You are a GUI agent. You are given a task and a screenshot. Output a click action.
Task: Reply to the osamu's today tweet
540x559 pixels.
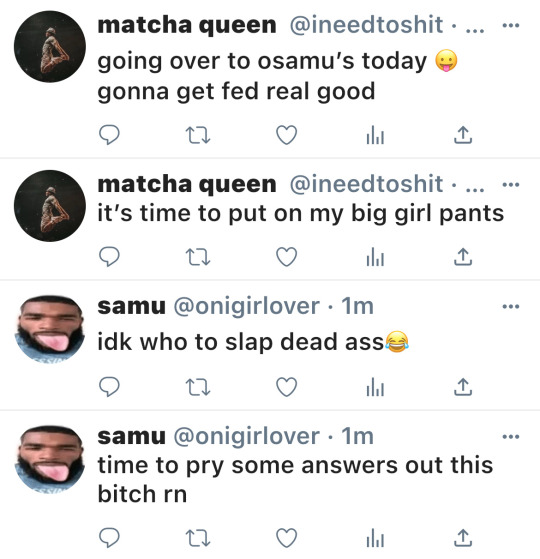[x=109, y=135]
